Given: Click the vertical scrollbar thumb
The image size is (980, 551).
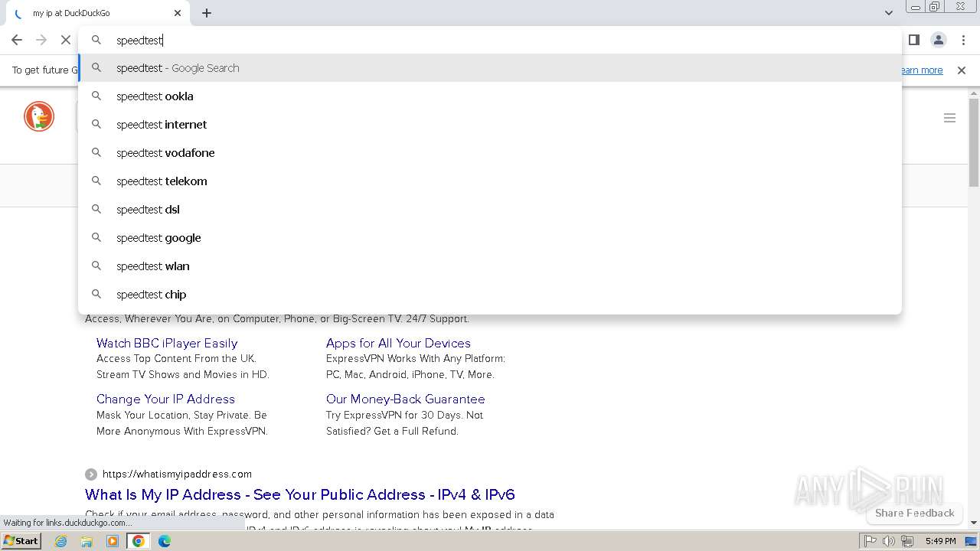Looking at the screenshot, I should pyautogui.click(x=974, y=143).
